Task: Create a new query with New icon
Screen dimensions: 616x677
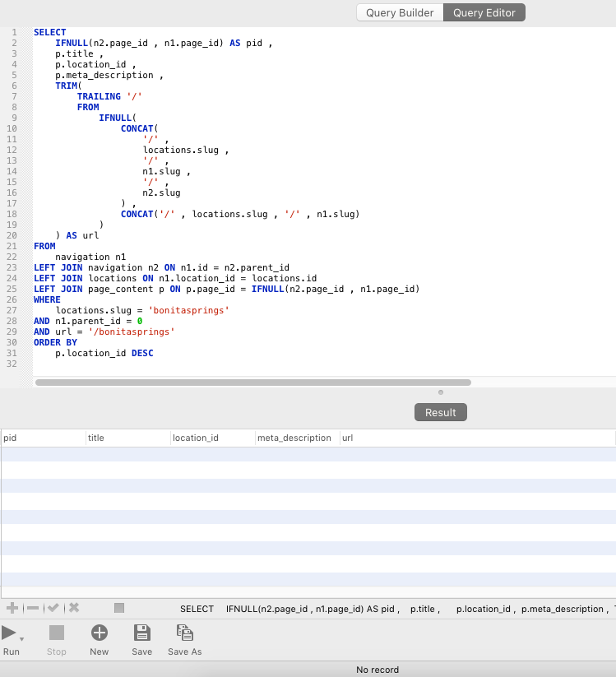Action: tap(99, 633)
